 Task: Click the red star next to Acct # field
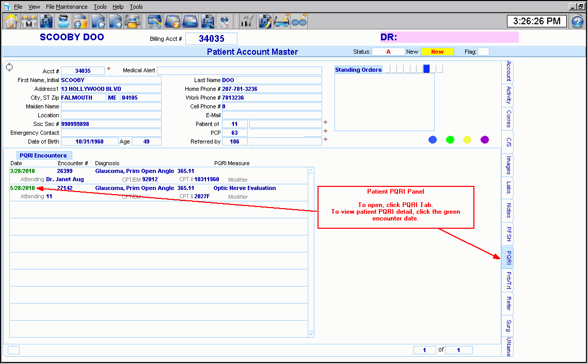tap(109, 69)
